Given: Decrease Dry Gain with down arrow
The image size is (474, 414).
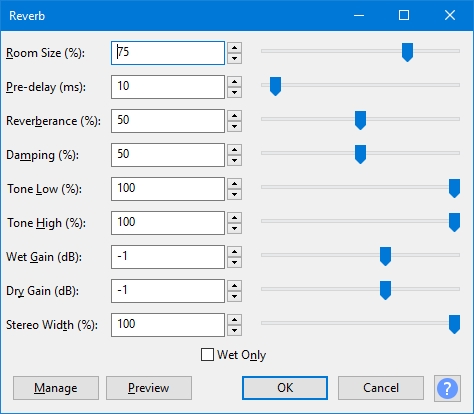Looking at the screenshot, I should coord(235,297).
